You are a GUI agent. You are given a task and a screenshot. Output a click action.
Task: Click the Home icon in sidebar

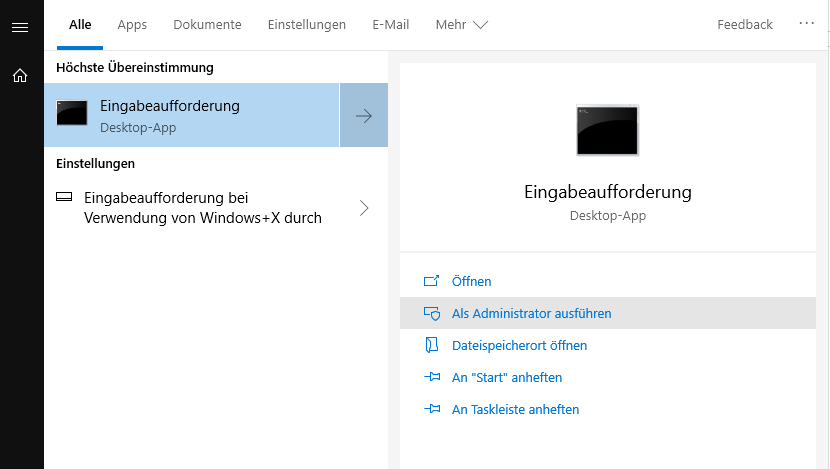[20, 75]
